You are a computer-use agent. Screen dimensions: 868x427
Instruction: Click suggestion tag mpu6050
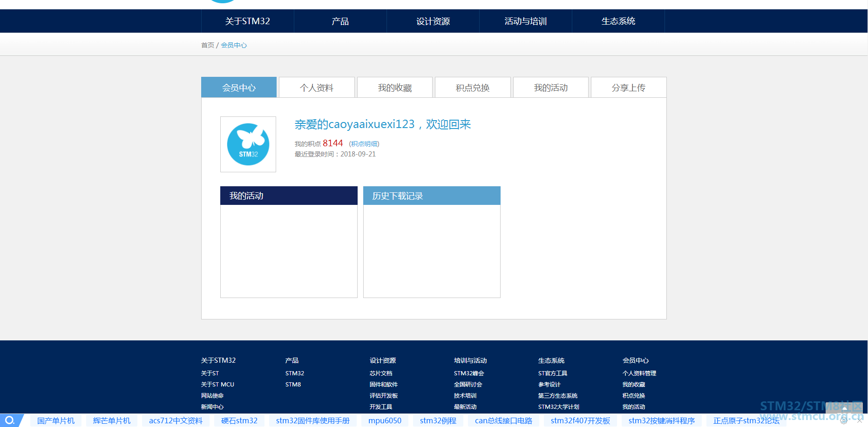(385, 421)
